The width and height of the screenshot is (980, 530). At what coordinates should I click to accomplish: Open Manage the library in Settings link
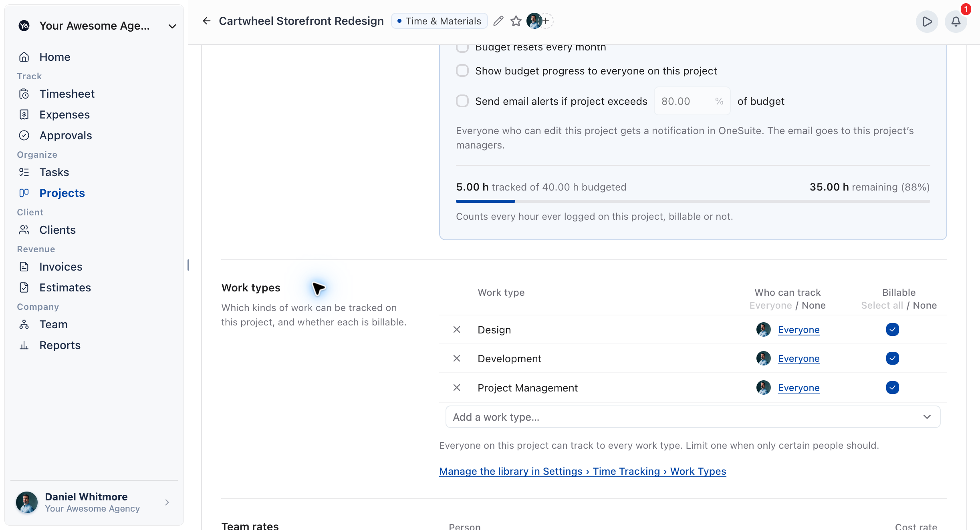point(583,471)
